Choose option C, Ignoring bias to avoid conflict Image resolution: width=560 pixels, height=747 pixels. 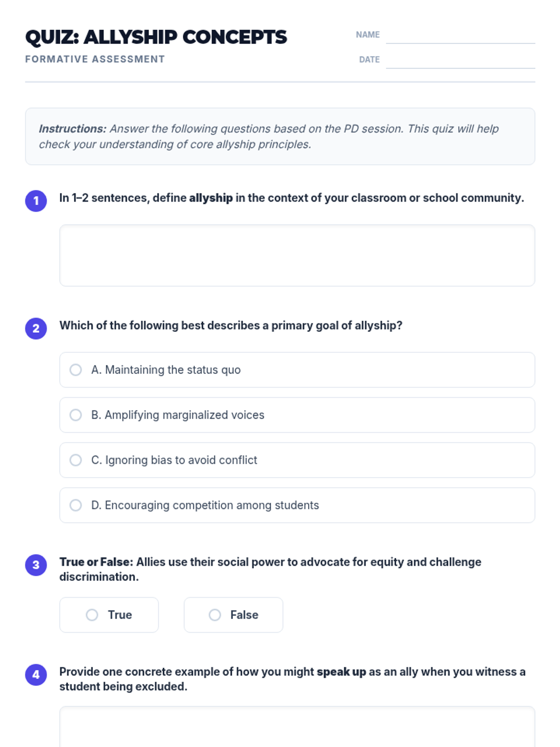76,460
